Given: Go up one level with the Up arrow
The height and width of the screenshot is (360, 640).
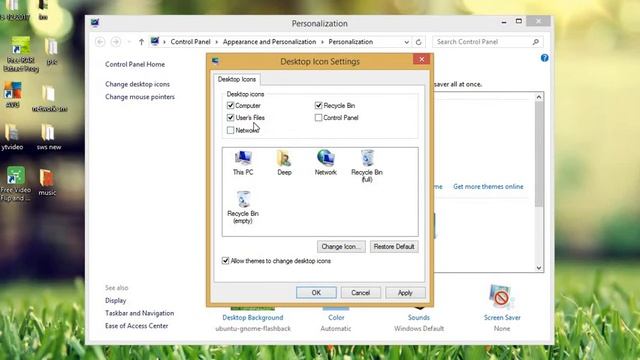Looking at the screenshot, I should click(x=141, y=42).
